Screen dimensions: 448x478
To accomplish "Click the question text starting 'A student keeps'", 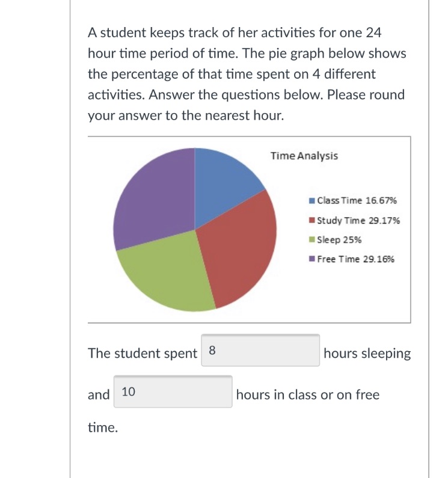I will pyautogui.click(x=247, y=74).
